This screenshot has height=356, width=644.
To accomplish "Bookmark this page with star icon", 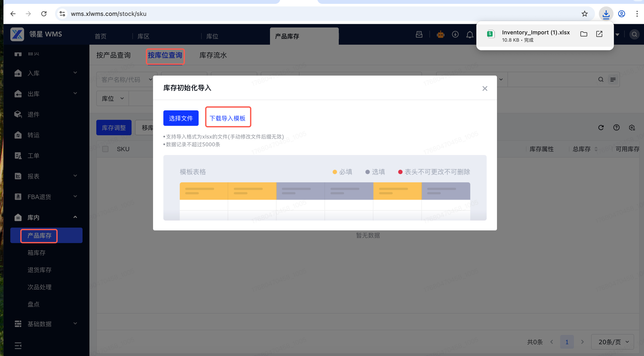I will [x=584, y=14].
